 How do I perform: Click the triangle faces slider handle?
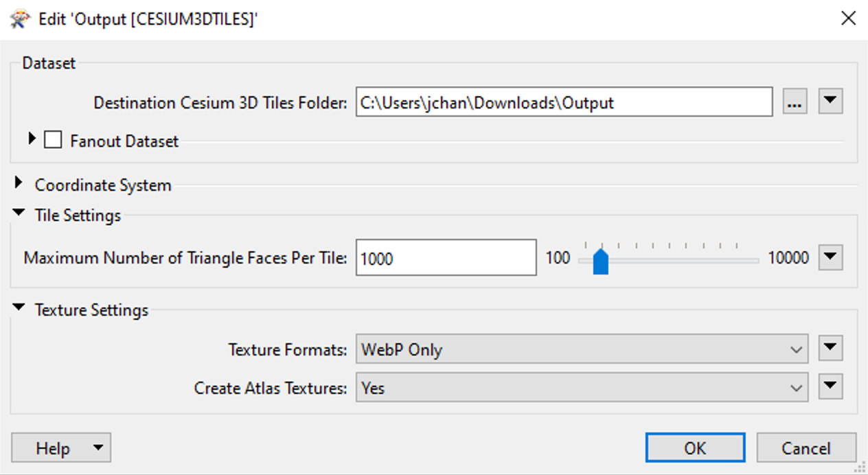(600, 262)
